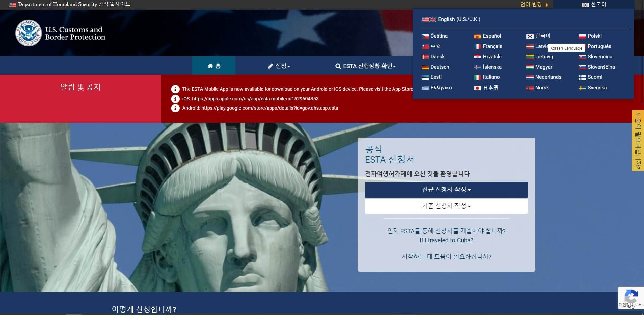Switch to the 홈 tab
Viewport: 644px width, 315px height.
click(x=214, y=66)
